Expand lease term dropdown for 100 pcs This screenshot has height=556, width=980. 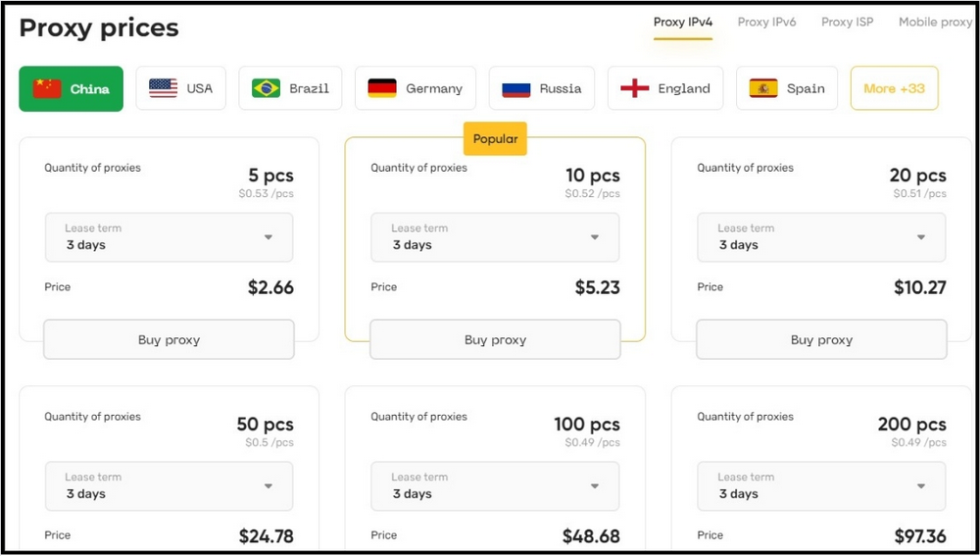(495, 486)
